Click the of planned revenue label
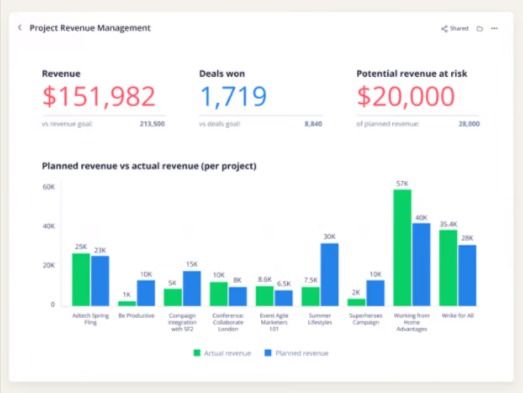Screen dimensions: 523x393 387,124
